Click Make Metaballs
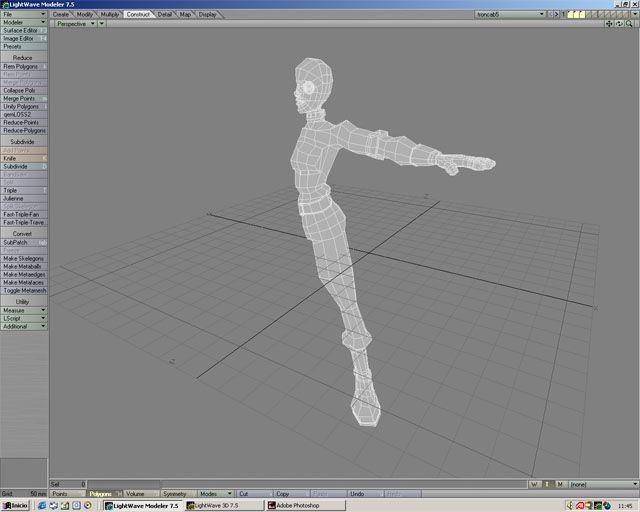The height and width of the screenshot is (512, 640). (24, 266)
